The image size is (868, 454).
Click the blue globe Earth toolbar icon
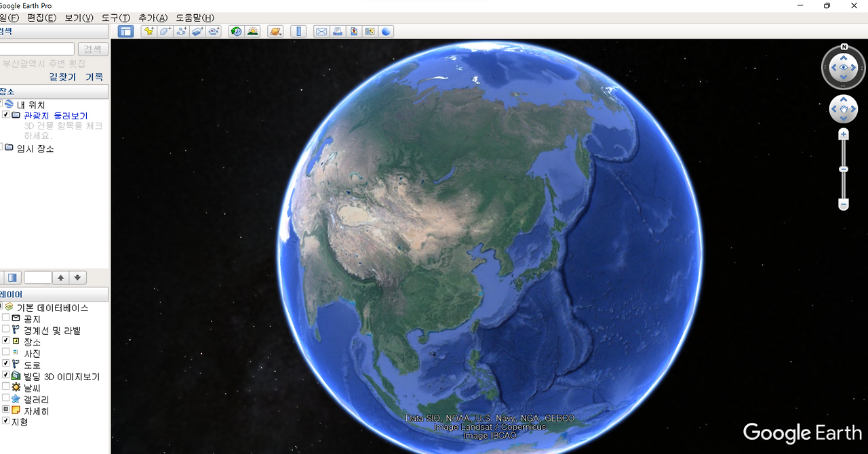386,31
